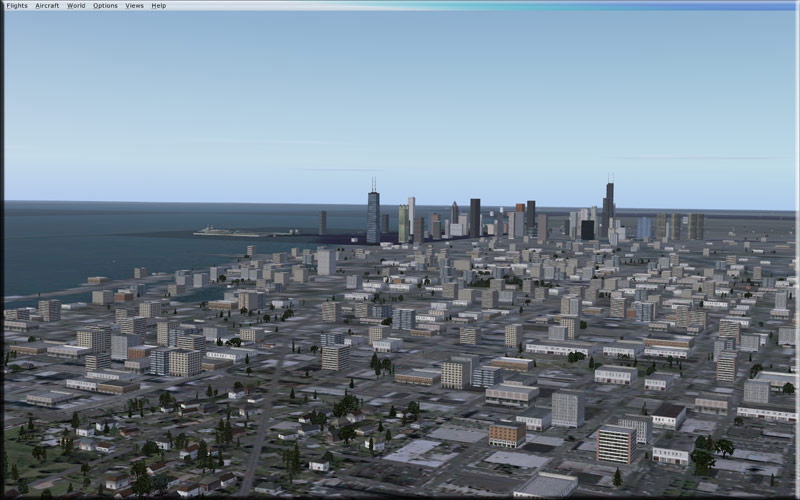Click the gray parking lot in bottom foreground
Screen dimensions: 800x500
(x=420, y=452)
